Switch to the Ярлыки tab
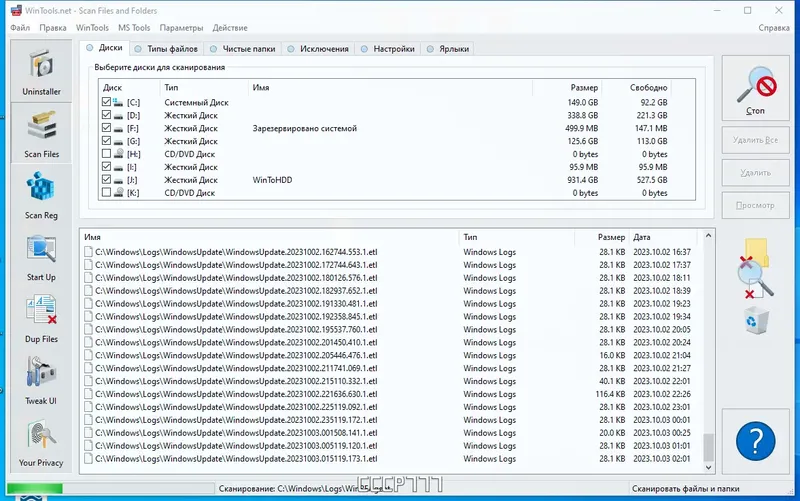Viewport: 800px width, 501px height. pyautogui.click(x=448, y=49)
